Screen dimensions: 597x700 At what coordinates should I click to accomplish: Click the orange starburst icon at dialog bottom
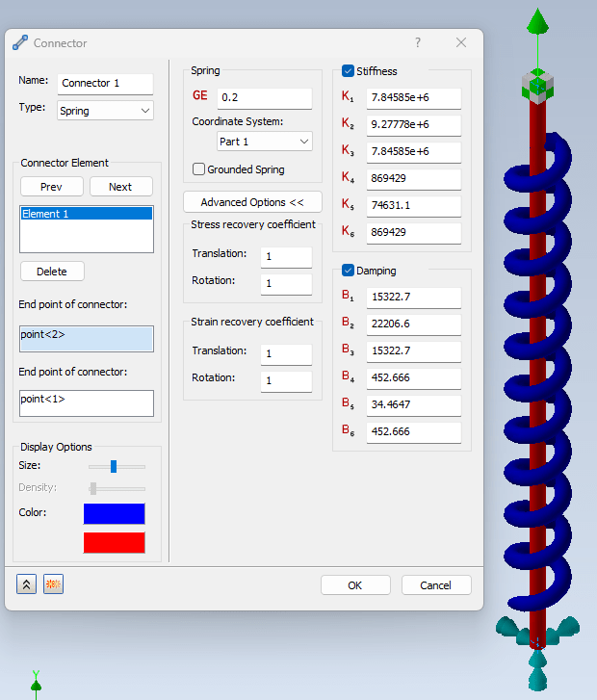(x=53, y=584)
